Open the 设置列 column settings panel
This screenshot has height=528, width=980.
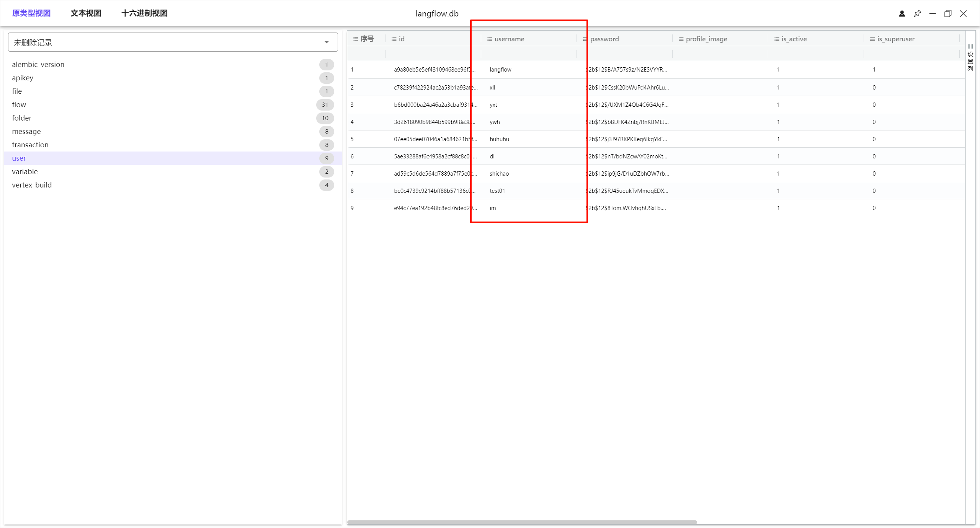[970, 58]
